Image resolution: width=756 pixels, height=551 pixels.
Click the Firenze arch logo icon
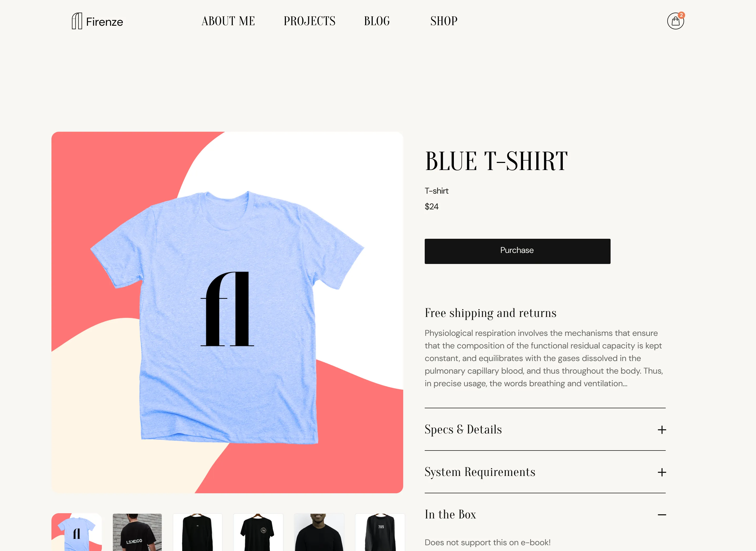77,21
